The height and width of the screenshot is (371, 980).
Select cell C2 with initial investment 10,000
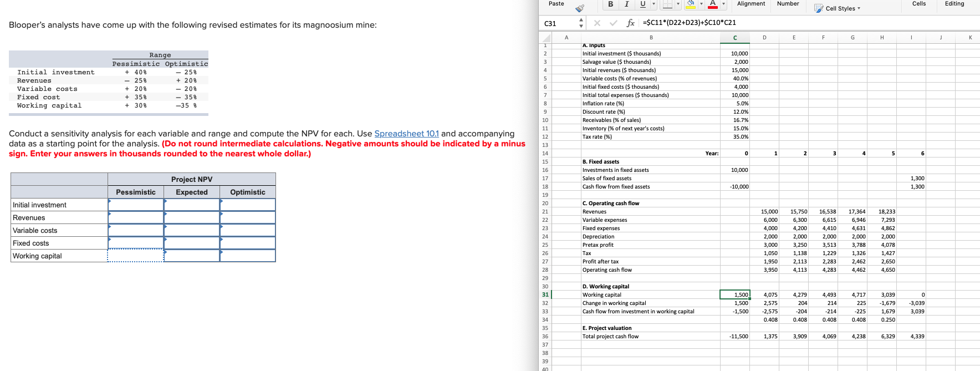point(735,53)
